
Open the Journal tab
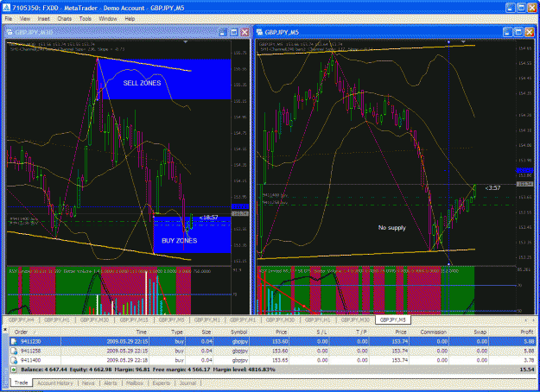click(187, 383)
